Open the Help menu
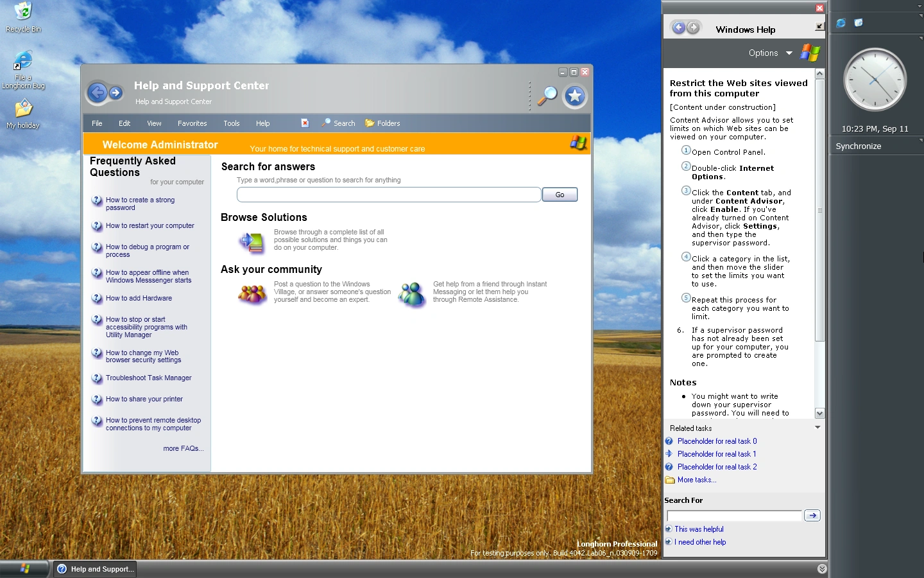The width and height of the screenshot is (924, 578). (x=263, y=123)
